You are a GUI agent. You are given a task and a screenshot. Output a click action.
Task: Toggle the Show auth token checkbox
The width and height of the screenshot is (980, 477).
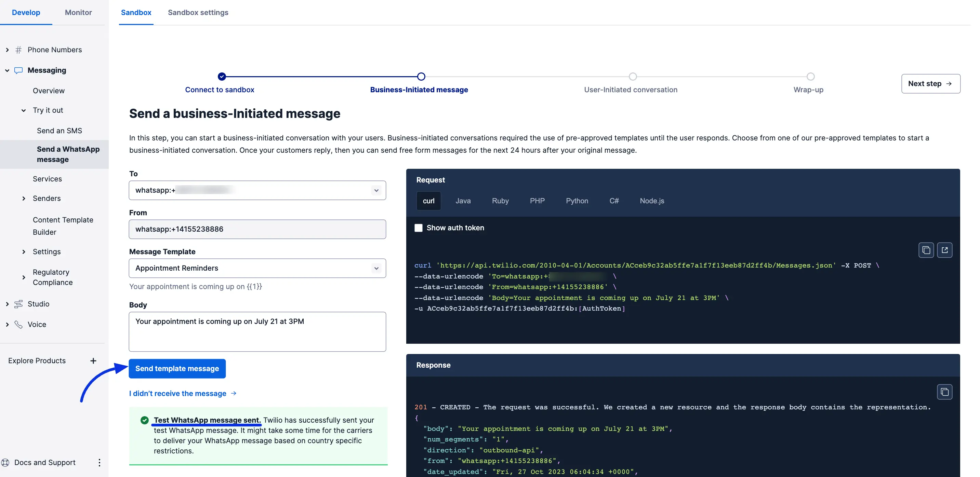(419, 228)
